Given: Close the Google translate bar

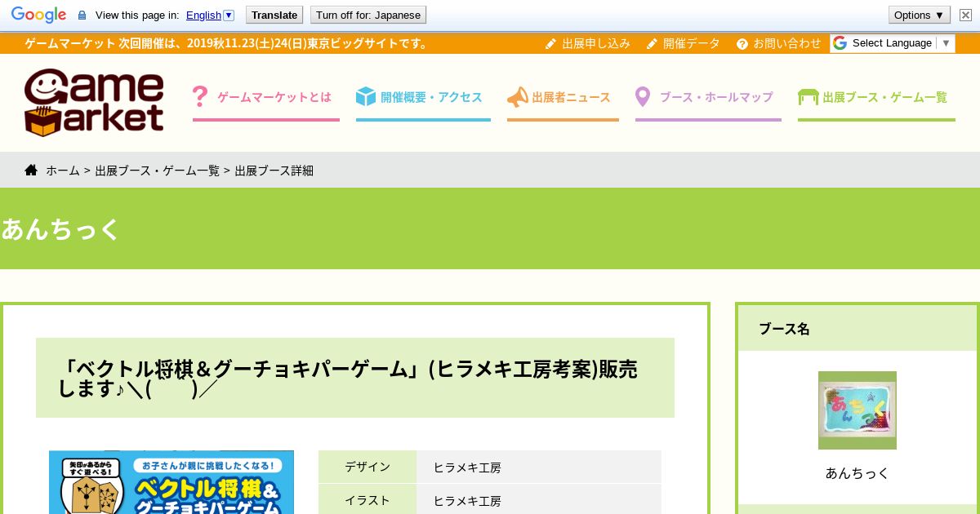Looking at the screenshot, I should [x=966, y=15].
